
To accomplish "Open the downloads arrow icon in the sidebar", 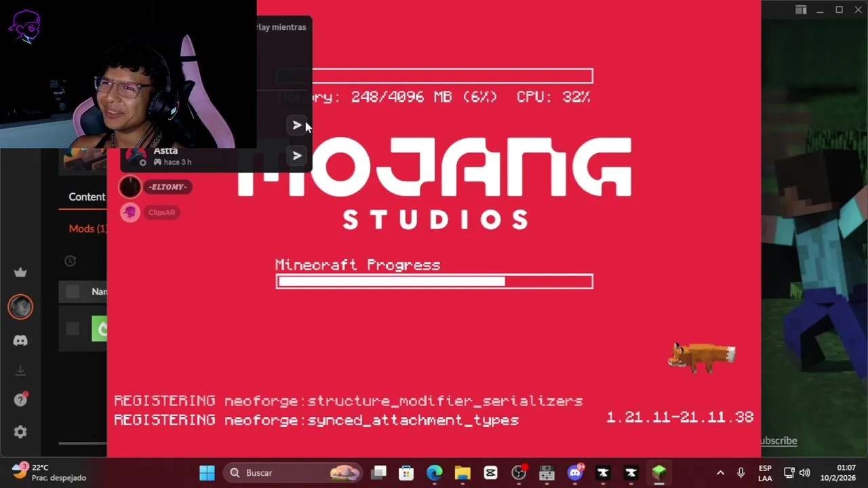I will [20, 371].
